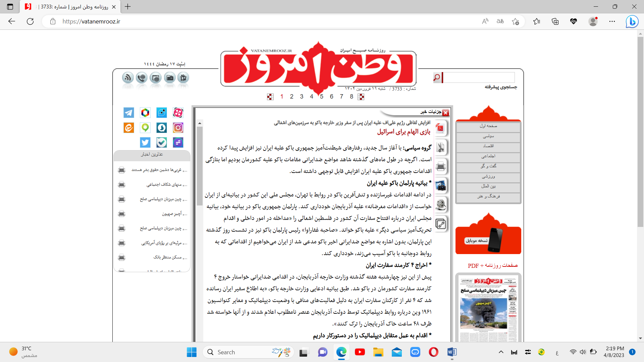Print the article via printer icon
Image resolution: width=644 pixels, height=362 pixels.
point(440,166)
